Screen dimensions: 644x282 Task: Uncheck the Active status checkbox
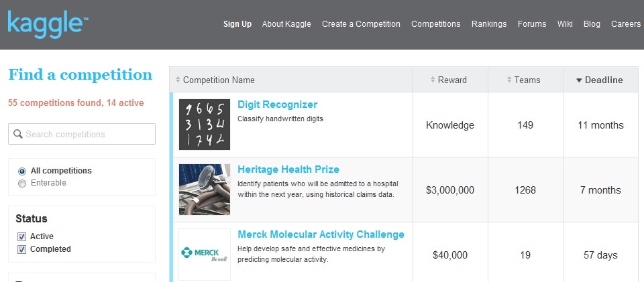[22, 236]
